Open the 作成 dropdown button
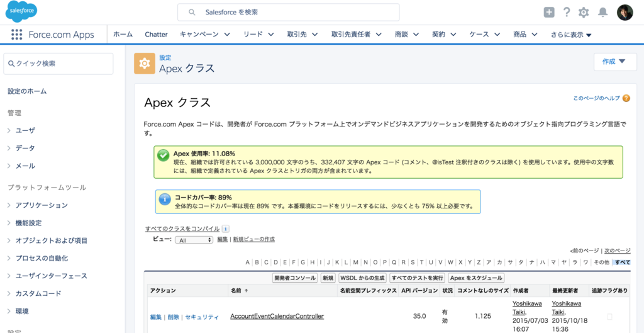644x333 pixels. [615, 62]
